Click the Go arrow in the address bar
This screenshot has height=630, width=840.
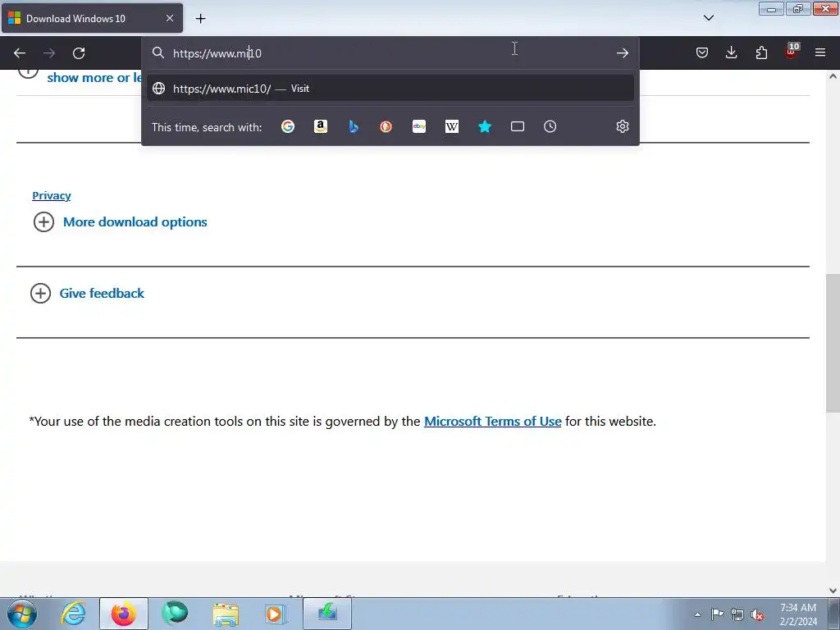(622, 52)
